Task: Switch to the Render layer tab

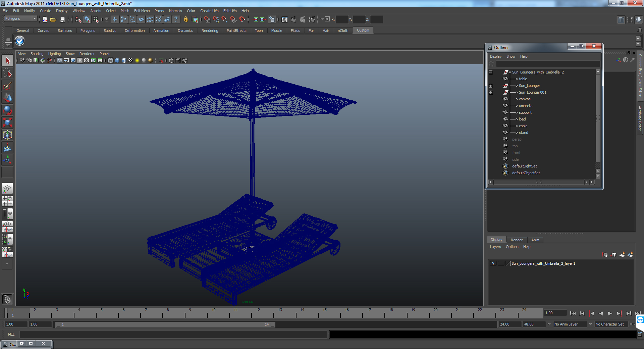Action: [x=517, y=240]
